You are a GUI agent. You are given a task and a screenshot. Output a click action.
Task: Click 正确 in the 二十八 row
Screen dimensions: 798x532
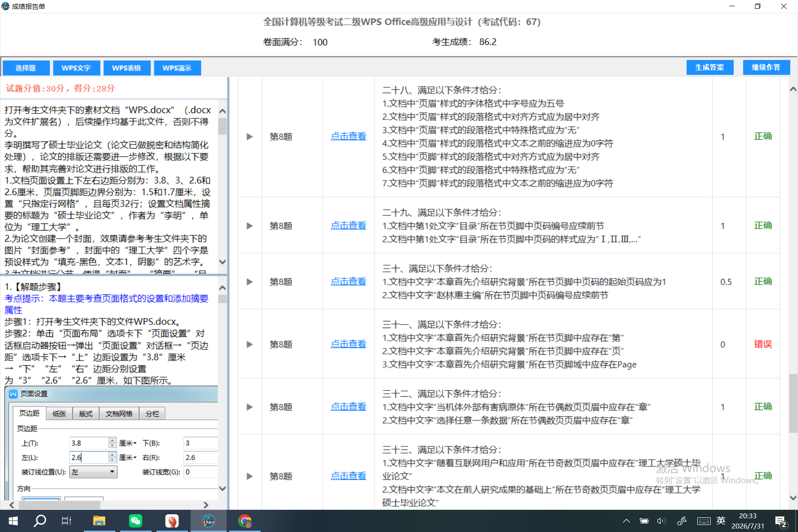tap(763, 136)
